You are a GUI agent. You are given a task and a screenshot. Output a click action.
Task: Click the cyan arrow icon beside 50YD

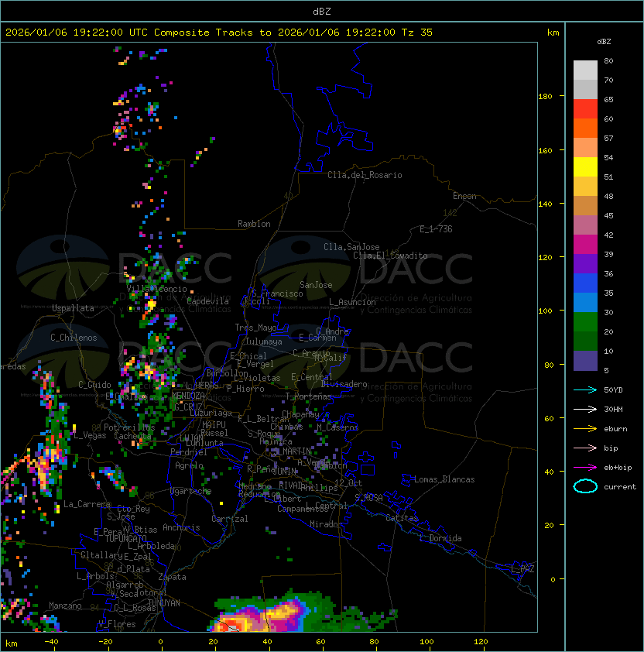click(585, 389)
